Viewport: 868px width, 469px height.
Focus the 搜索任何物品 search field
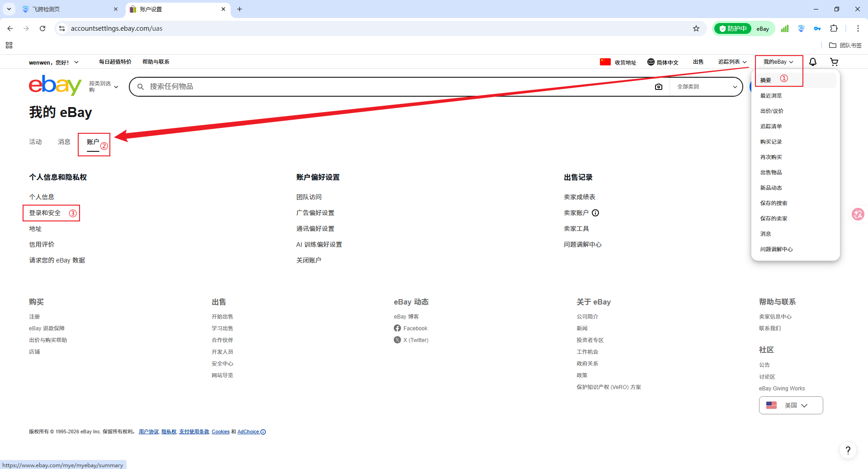(x=398, y=87)
